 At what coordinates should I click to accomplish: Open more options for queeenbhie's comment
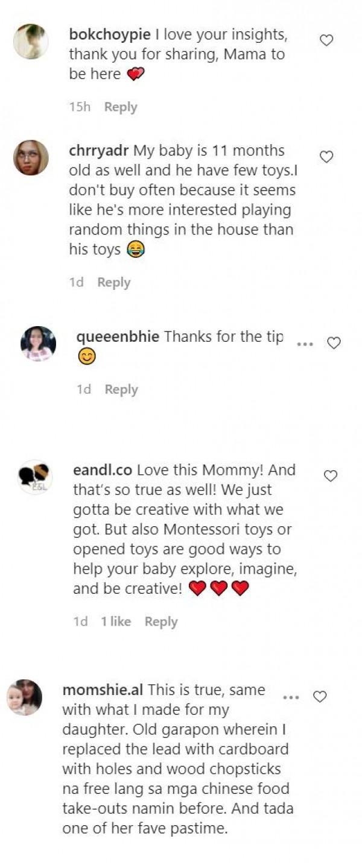point(305,344)
